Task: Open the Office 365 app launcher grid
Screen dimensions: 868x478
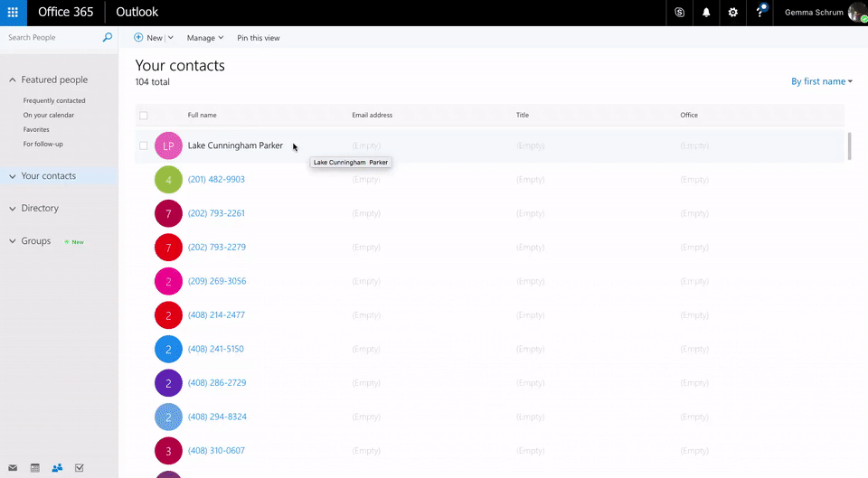Action: (x=13, y=13)
